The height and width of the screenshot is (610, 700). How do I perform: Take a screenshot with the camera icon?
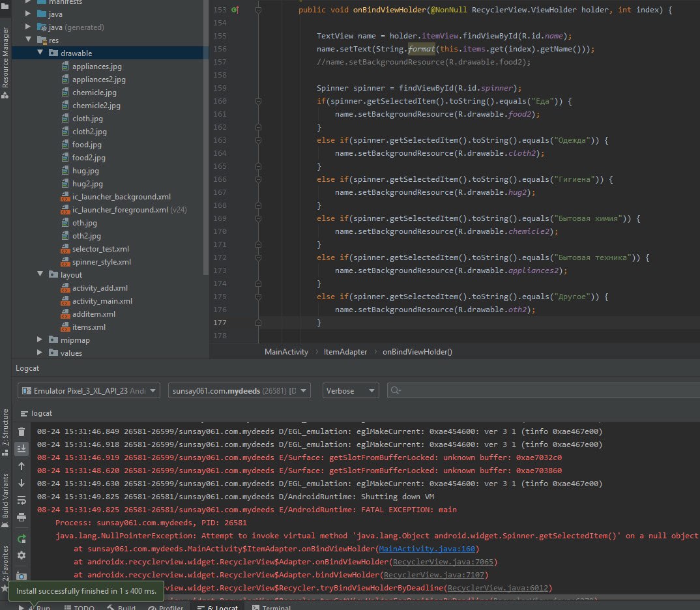[22, 576]
